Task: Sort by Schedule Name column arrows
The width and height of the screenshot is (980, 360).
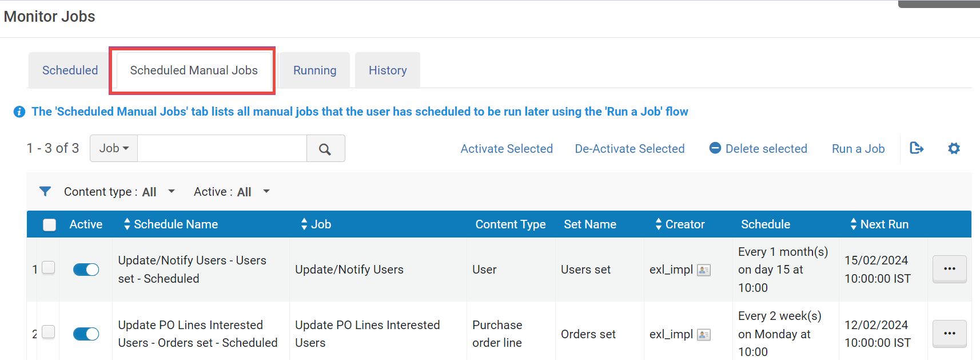Action: point(127,224)
